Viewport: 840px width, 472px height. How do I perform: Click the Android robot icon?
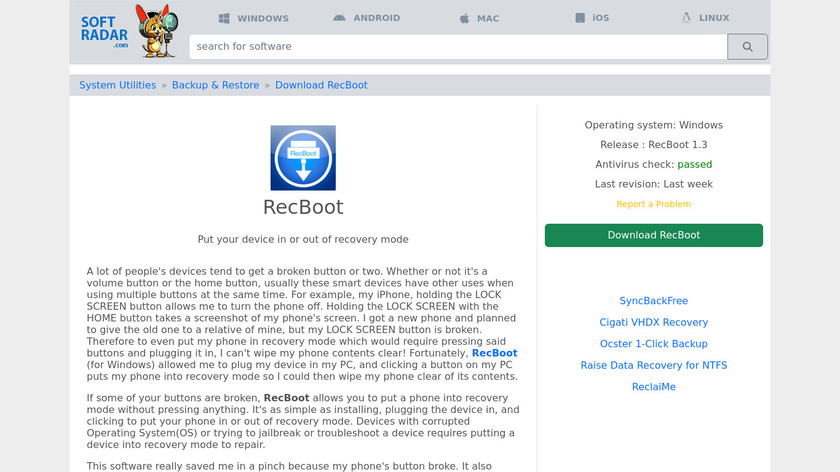[x=339, y=18]
